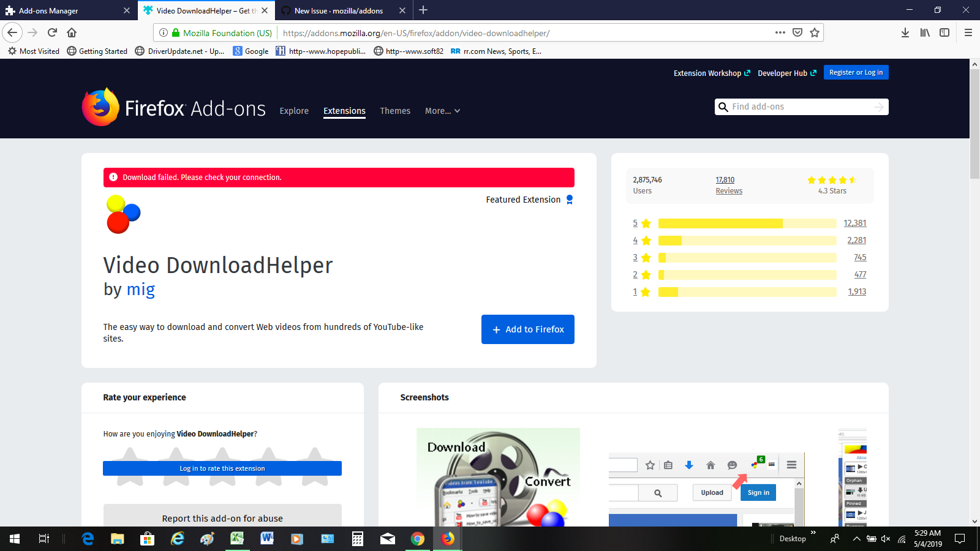980x551 pixels.
Task: Toggle the bookmark star in the address bar
Action: coord(815,32)
